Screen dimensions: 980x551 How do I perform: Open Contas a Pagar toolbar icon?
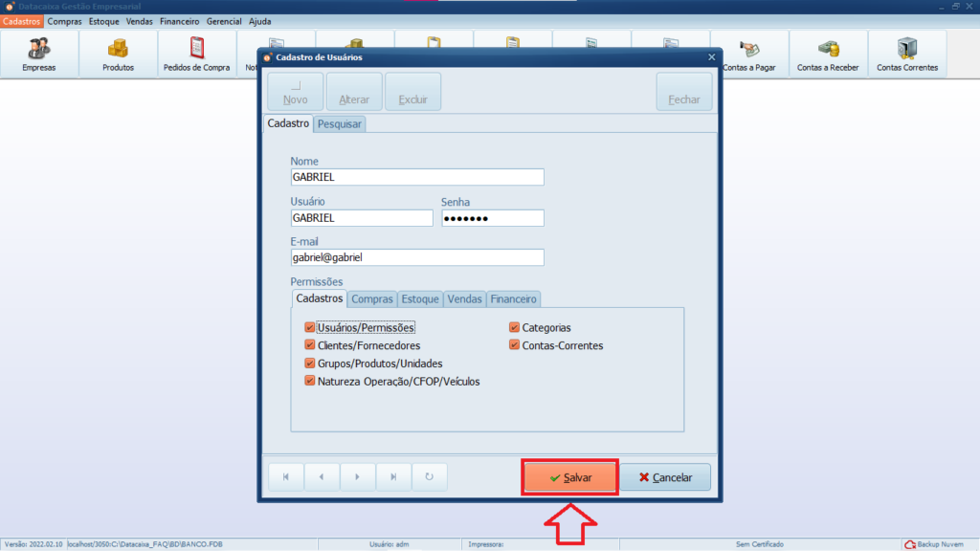pos(749,55)
